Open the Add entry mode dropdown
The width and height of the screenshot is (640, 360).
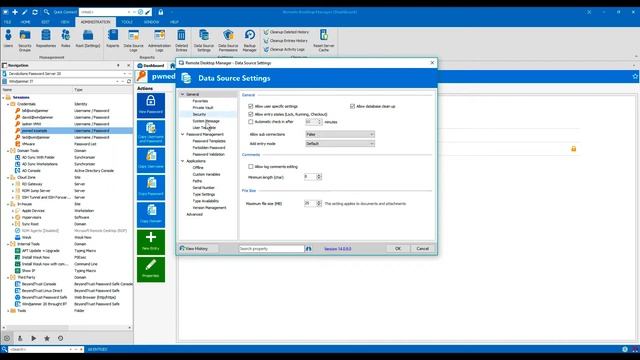click(x=340, y=144)
